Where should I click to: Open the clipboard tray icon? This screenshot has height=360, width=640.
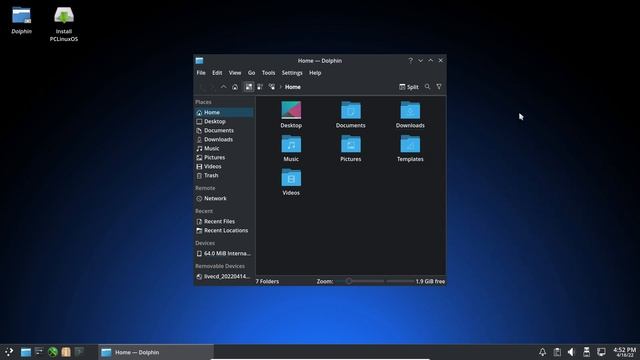pos(557,352)
